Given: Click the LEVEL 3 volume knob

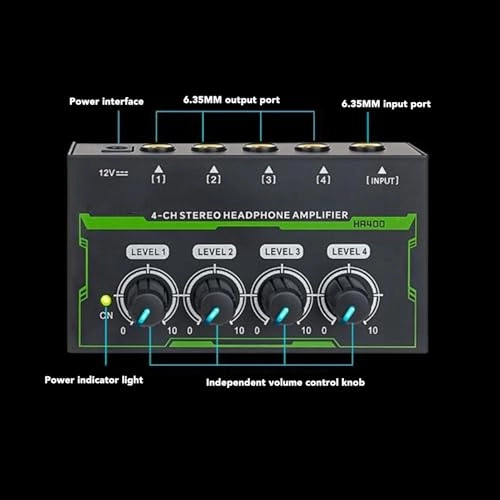Looking at the screenshot, I should point(282,301).
